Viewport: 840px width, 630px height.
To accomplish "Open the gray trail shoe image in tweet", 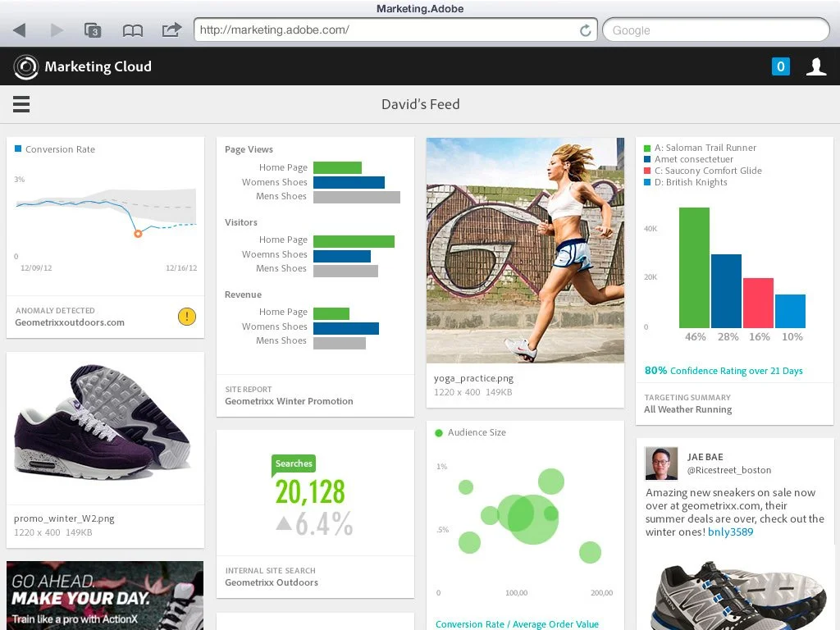I will (x=739, y=595).
